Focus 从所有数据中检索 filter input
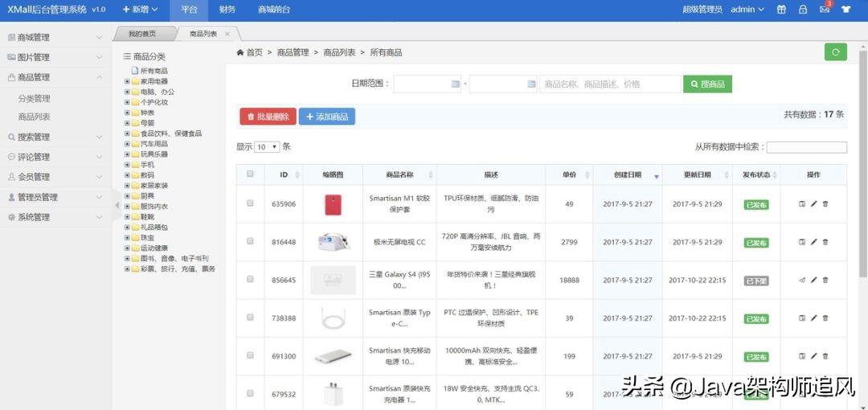The width and height of the screenshot is (868, 410). 807,147
